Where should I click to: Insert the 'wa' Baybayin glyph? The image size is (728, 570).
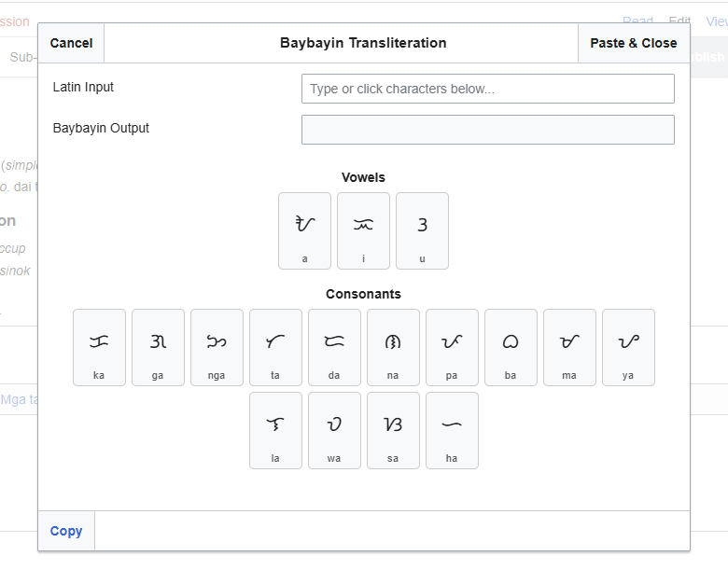point(334,430)
